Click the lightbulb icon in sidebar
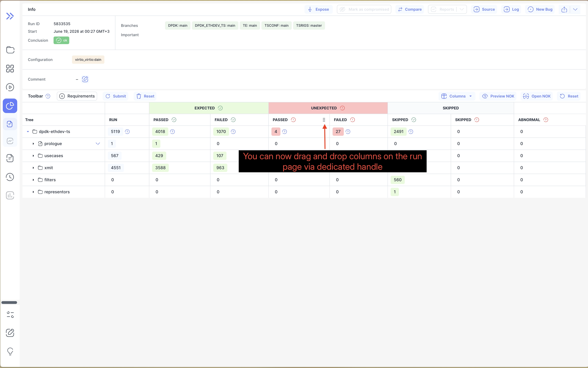 (10, 351)
